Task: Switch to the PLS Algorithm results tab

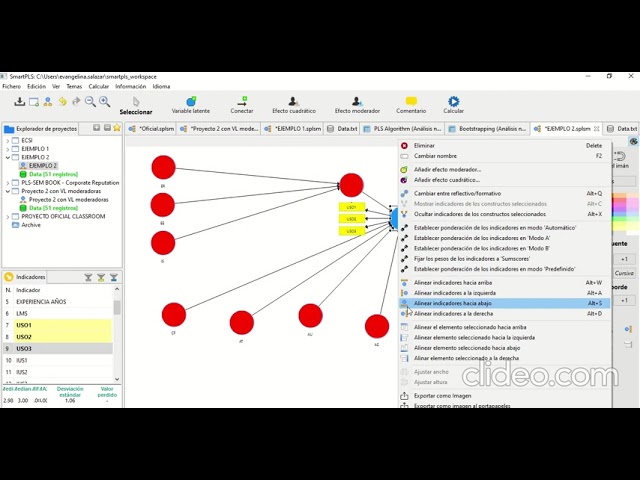Action: [402, 129]
